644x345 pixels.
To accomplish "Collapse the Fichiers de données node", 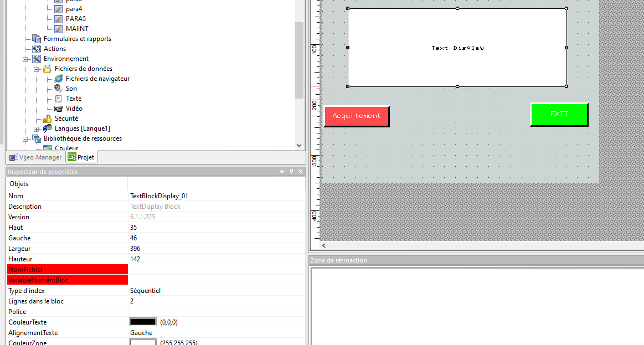I will point(36,69).
